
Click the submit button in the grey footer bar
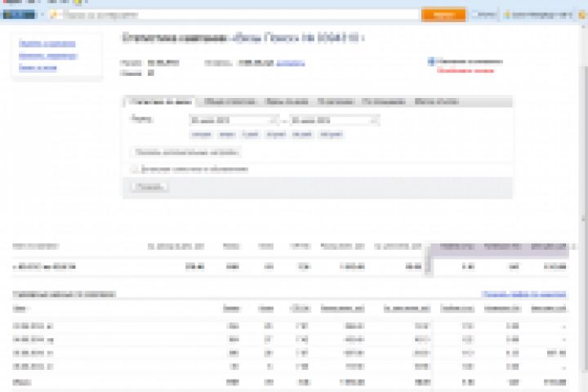[150, 187]
